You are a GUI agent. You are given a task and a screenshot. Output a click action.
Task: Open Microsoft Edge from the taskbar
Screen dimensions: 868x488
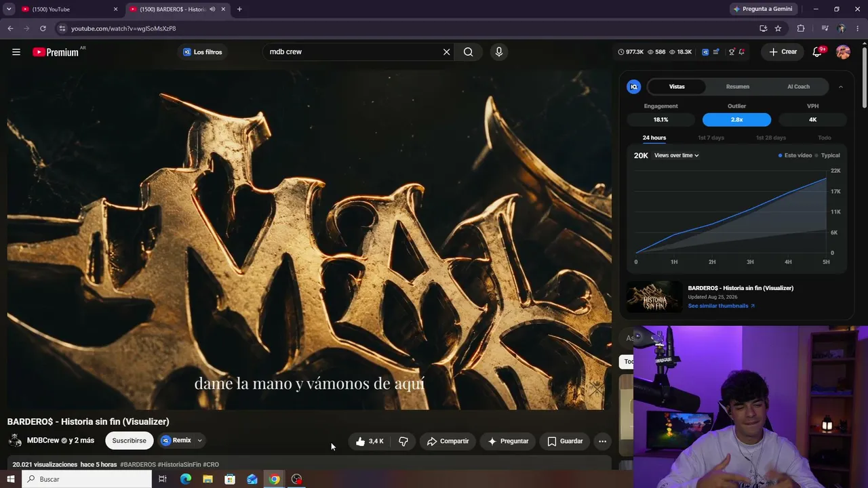185,479
